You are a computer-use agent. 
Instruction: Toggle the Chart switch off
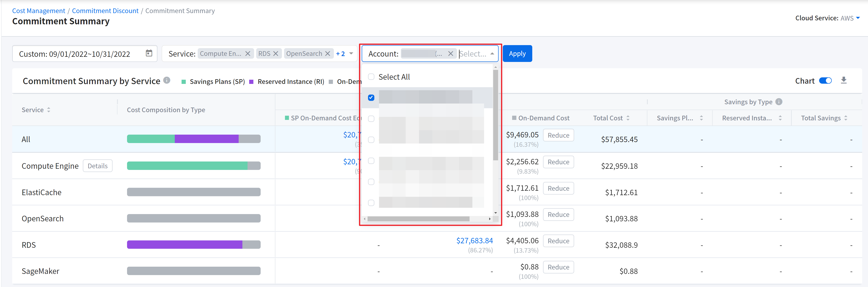(x=825, y=81)
